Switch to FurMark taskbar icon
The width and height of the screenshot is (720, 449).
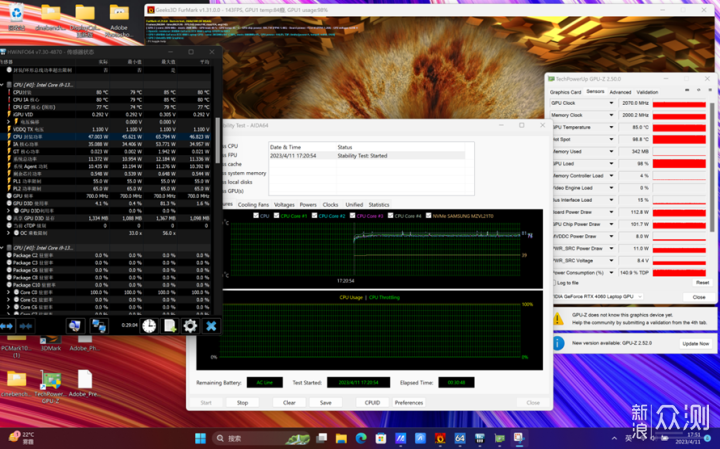[440, 438]
